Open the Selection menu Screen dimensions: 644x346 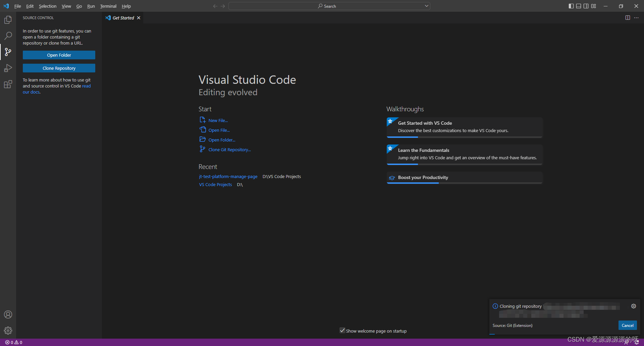(48, 6)
